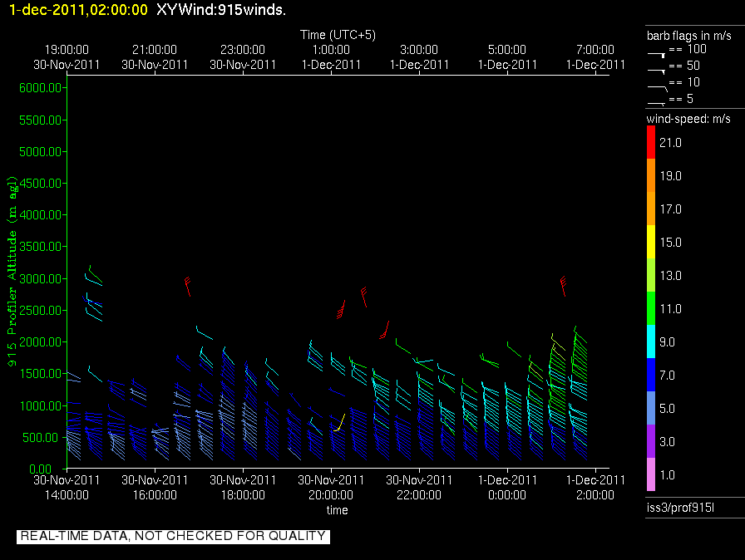
Task: Click the 'time' bottom axis label
Action: tap(338, 510)
